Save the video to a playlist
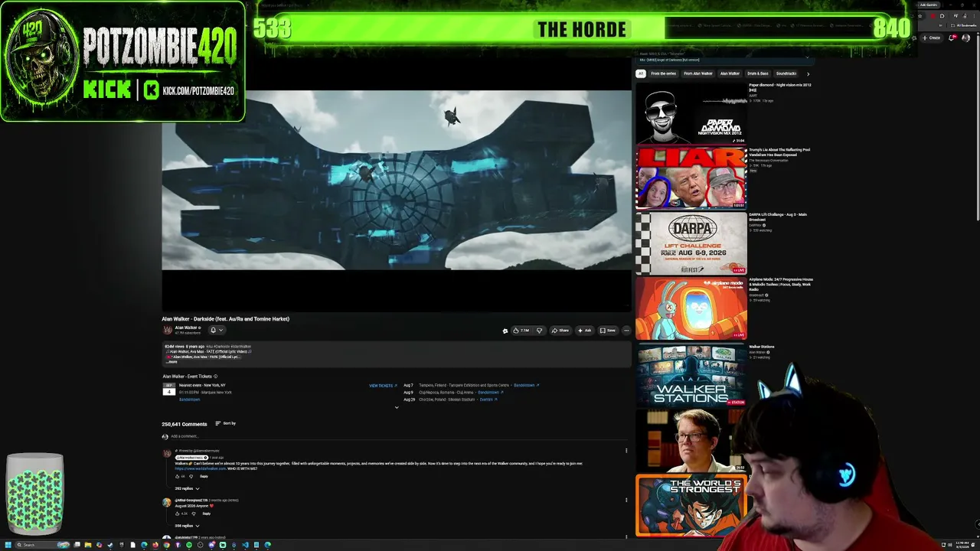 coord(608,331)
